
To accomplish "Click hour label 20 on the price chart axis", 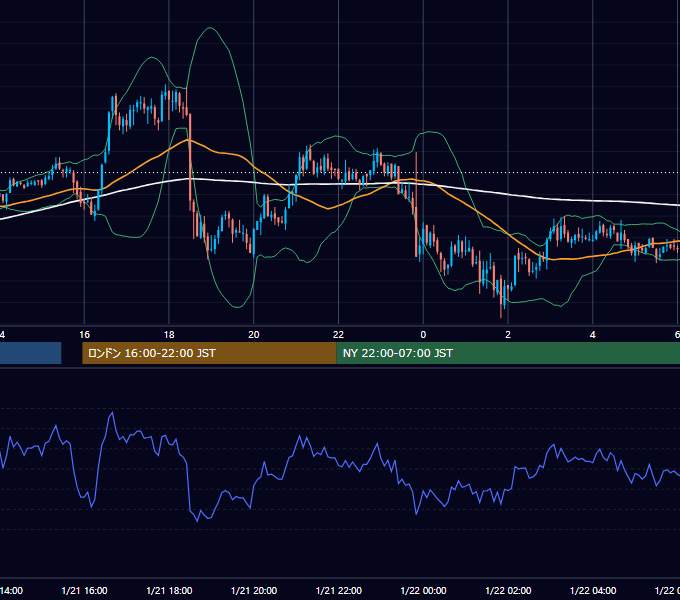I will click(x=254, y=335).
